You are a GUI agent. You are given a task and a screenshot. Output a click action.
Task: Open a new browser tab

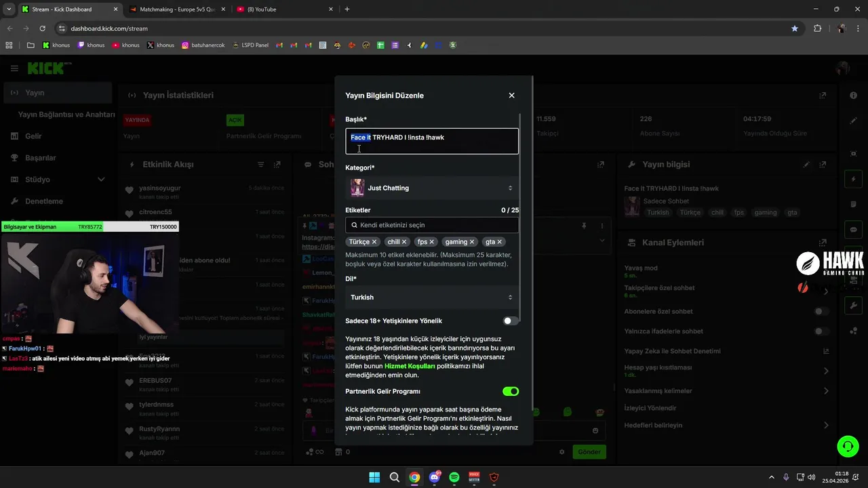click(347, 9)
